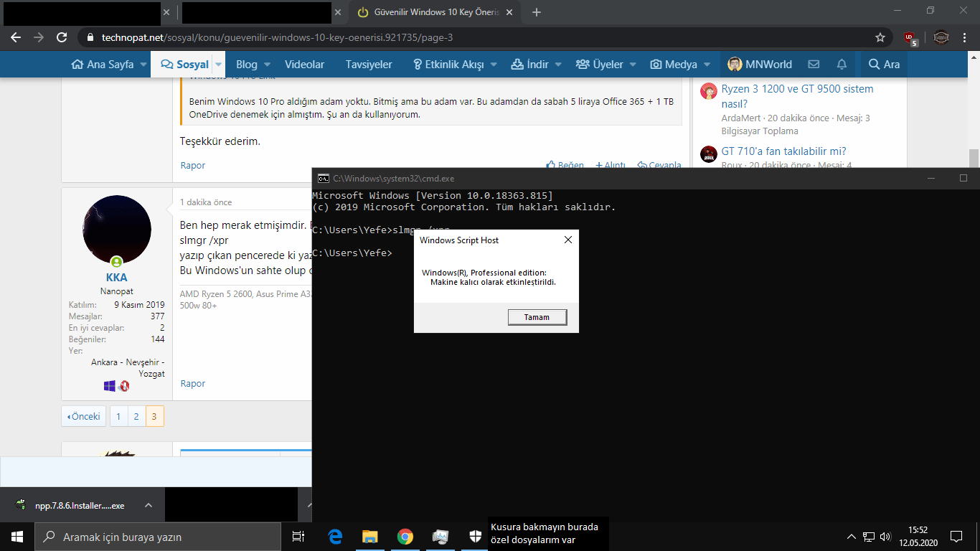This screenshot has width=980, height=551.
Task: Click Rapor under the Teşekkür ederim post
Action: tap(193, 165)
